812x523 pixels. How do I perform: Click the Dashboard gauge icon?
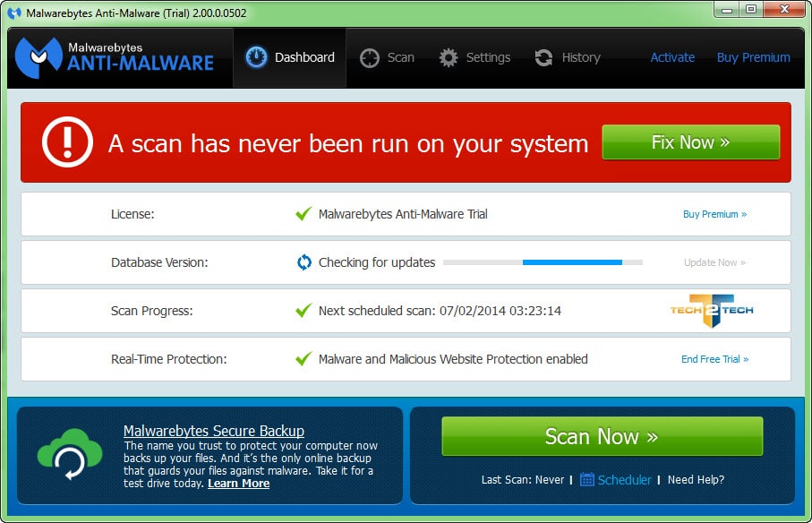256,57
